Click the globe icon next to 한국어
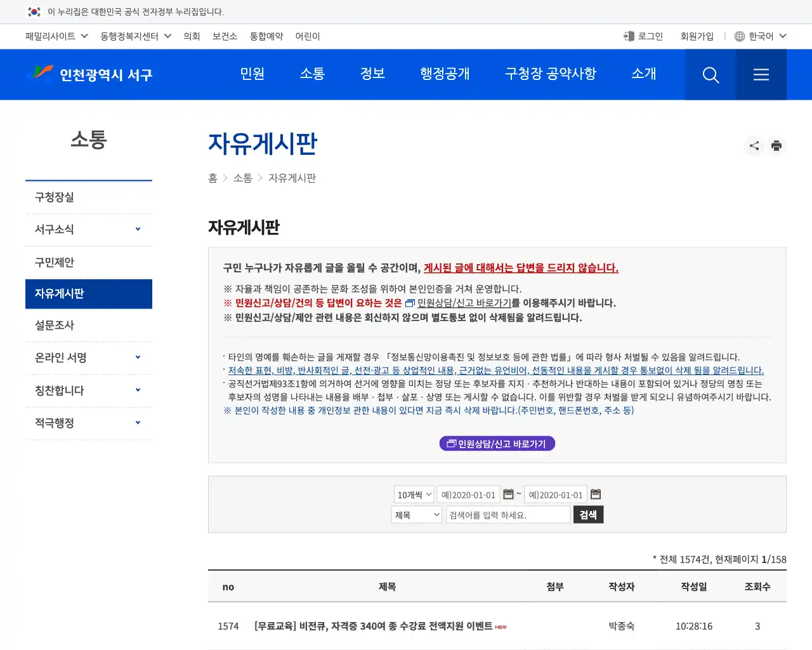This screenshot has height=650, width=812. coord(739,36)
